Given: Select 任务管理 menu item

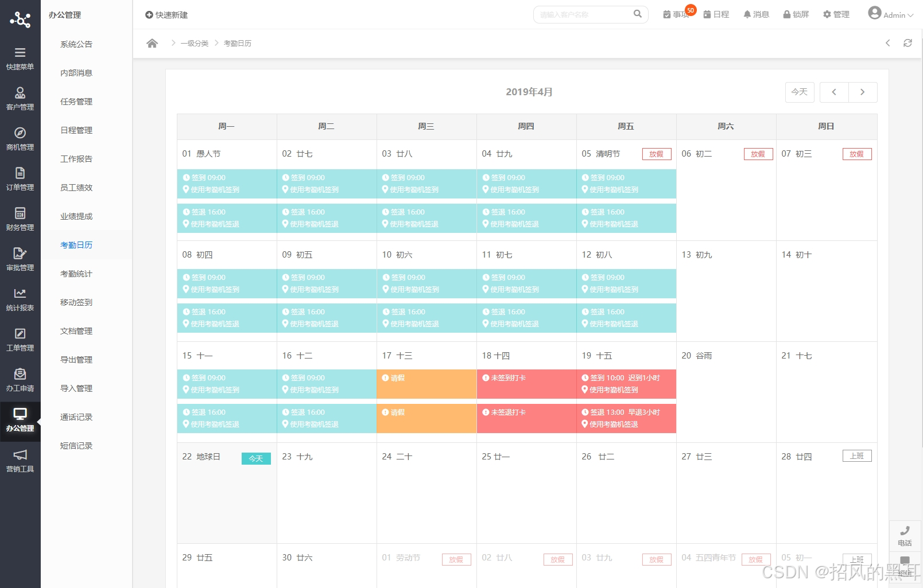Looking at the screenshot, I should (76, 102).
